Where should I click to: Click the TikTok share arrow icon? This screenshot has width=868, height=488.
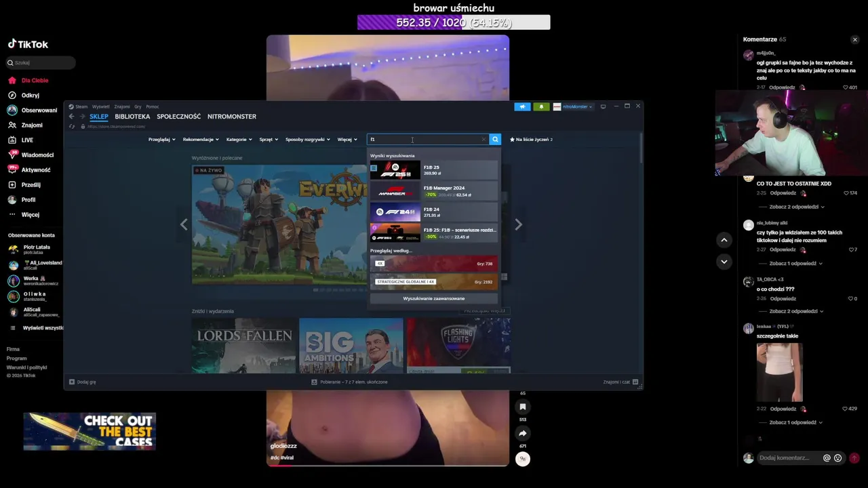[522, 433]
